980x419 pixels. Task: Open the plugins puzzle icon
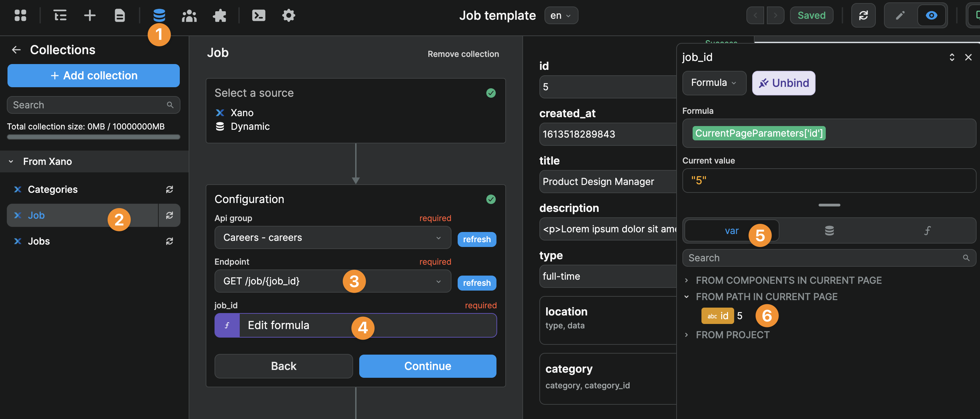click(220, 16)
